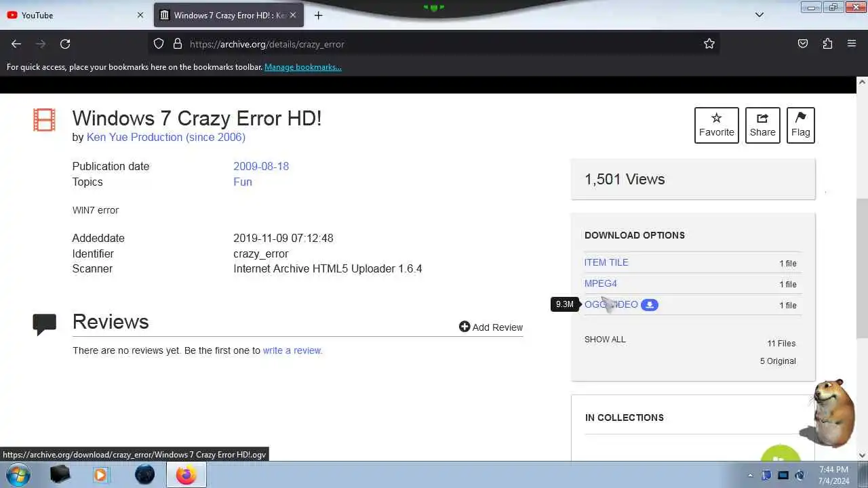Open the media player taskbar icon
The width and height of the screenshot is (868, 488).
(101, 474)
